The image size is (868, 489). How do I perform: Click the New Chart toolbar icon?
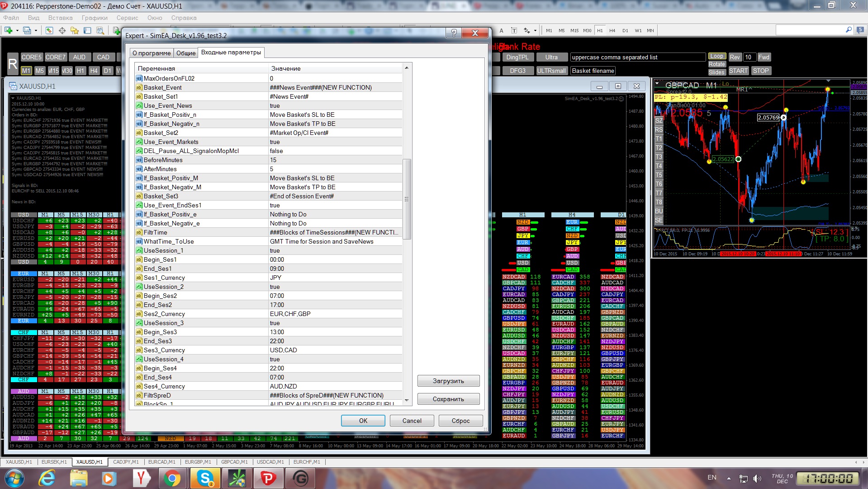8,30
